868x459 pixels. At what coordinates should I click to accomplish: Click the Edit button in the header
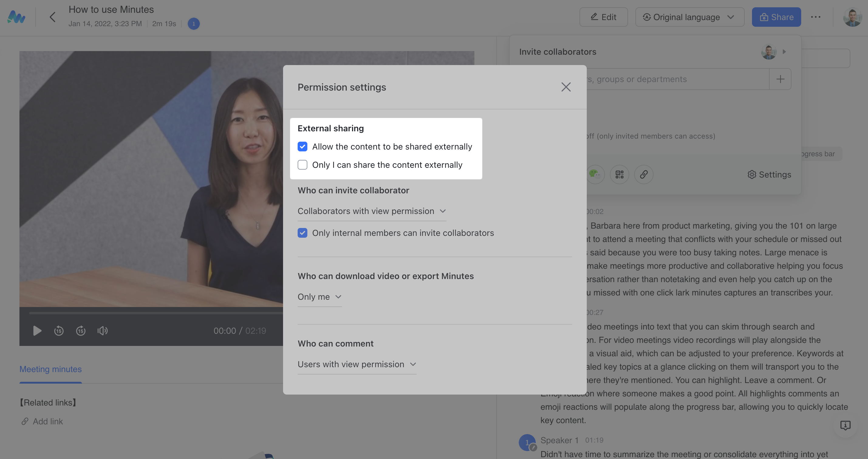pyautogui.click(x=603, y=17)
